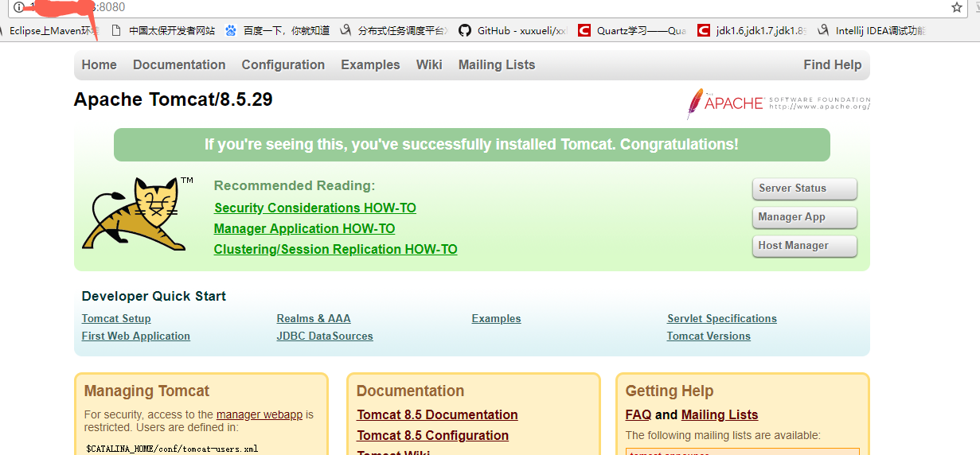The image size is (980, 455).
Task: Open the Examples link under Developer Quick Start
Action: [496, 319]
